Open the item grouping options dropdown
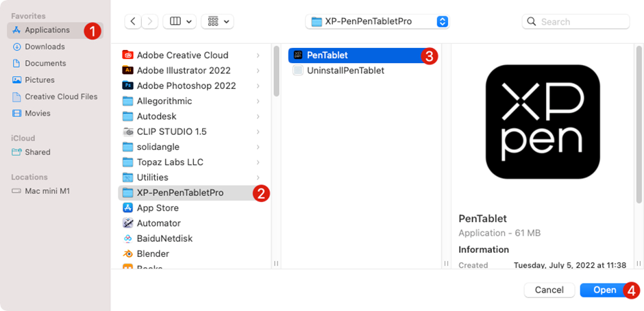The width and height of the screenshot is (644, 311). pyautogui.click(x=217, y=21)
